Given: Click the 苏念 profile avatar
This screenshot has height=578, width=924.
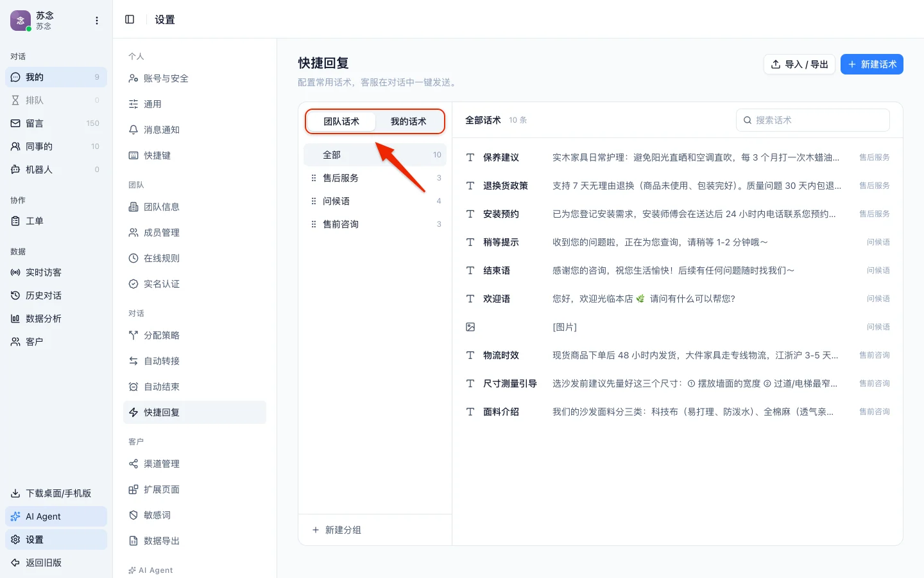Looking at the screenshot, I should pos(21,21).
